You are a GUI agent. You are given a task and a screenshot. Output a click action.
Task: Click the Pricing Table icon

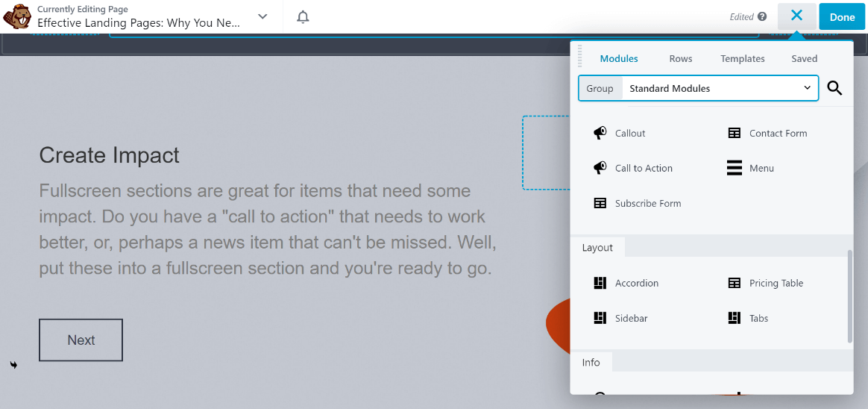[734, 283]
